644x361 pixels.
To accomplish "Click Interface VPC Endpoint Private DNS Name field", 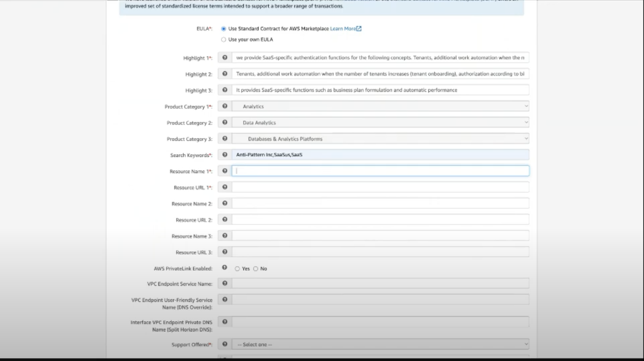I will click(380, 322).
